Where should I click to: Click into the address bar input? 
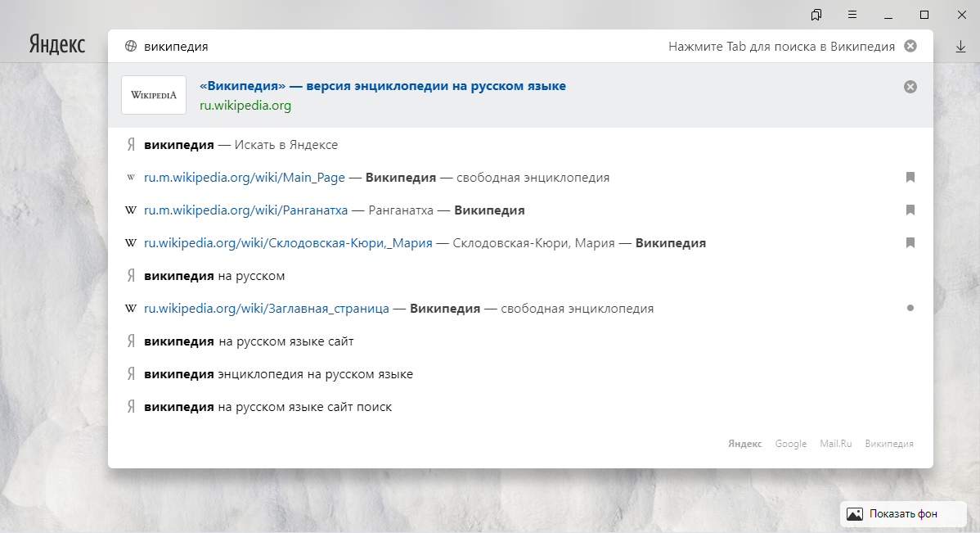[400, 47]
